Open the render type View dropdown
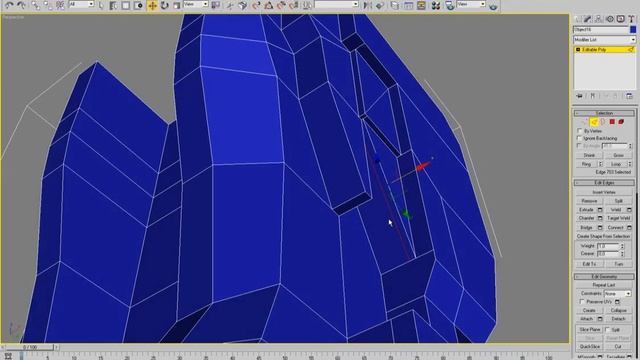 click(471, 4)
